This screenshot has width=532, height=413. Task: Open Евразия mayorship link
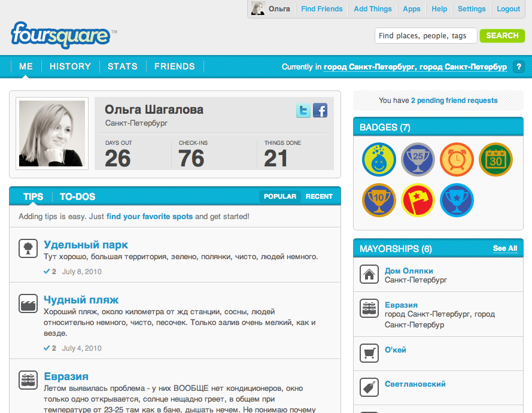click(x=401, y=305)
